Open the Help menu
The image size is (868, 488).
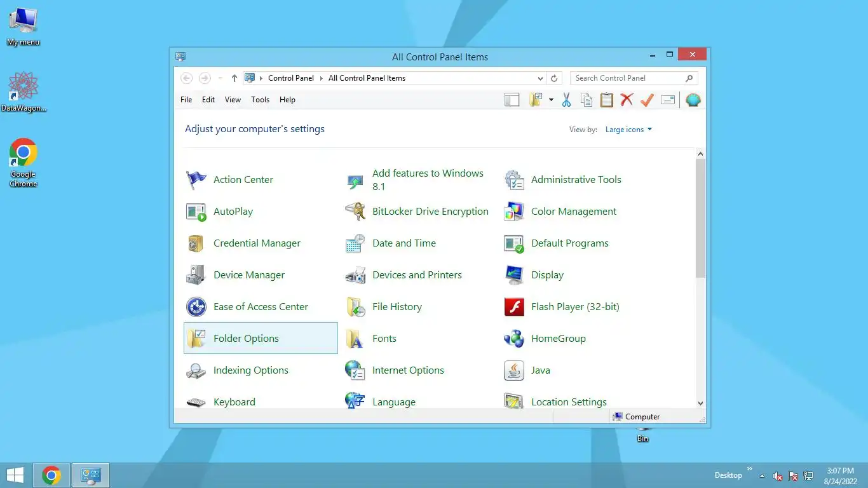(x=287, y=100)
